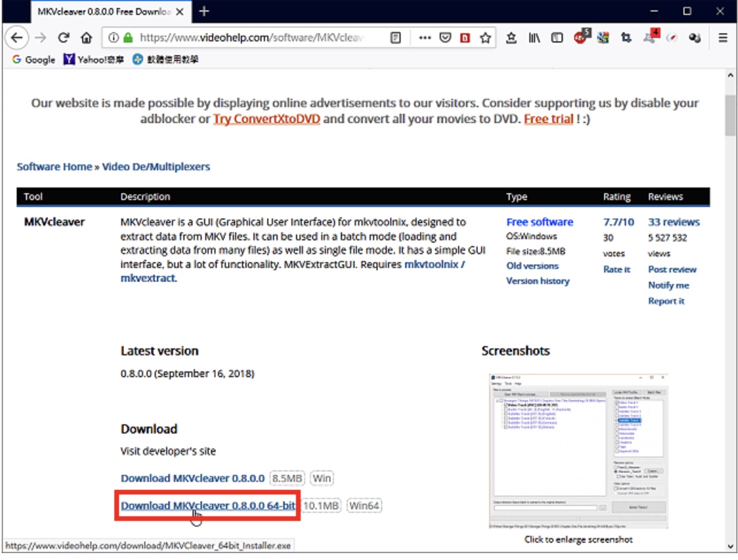Open Google bookmark
The width and height of the screenshot is (738, 560).
click(x=34, y=59)
